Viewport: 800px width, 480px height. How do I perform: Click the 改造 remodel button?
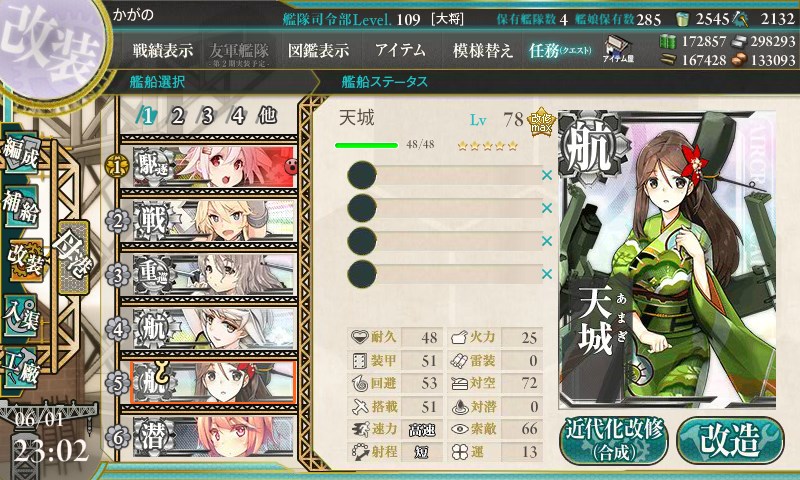tap(730, 440)
